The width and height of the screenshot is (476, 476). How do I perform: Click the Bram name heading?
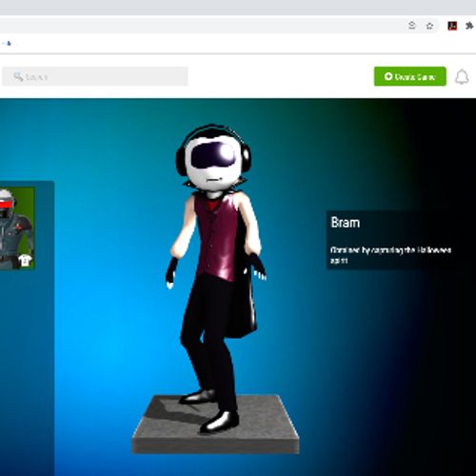[x=346, y=223]
